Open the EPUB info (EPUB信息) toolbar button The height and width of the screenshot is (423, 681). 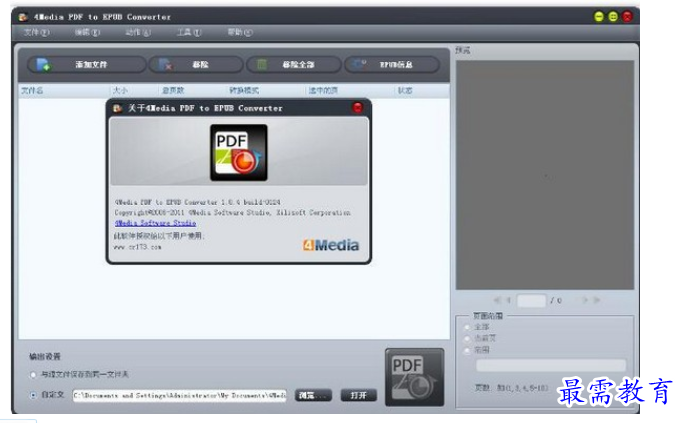(392, 65)
